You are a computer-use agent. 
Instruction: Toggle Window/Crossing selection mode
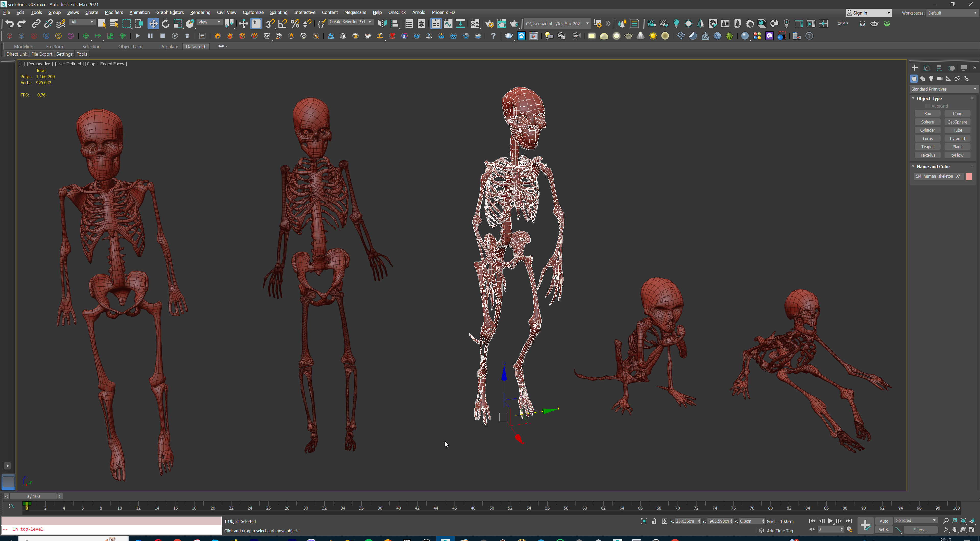139,23
